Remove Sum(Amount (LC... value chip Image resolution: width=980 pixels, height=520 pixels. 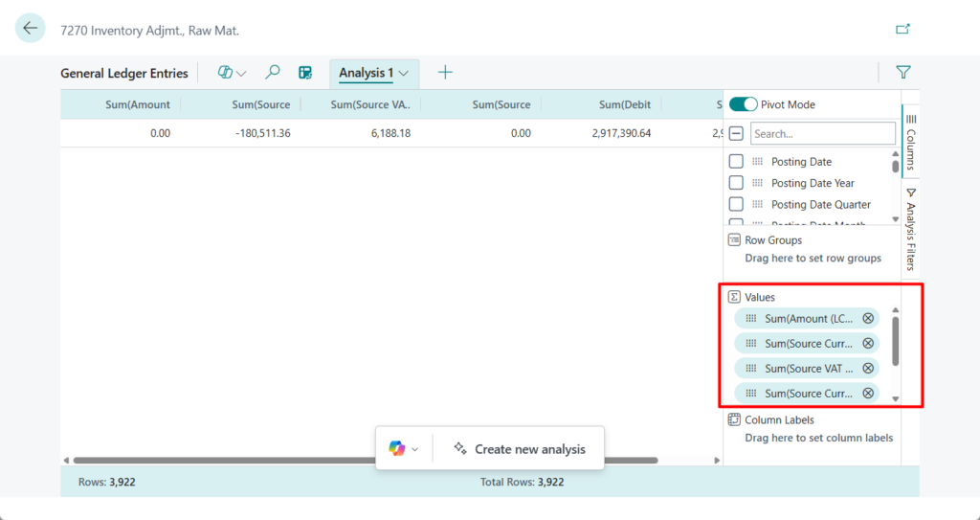tap(868, 319)
